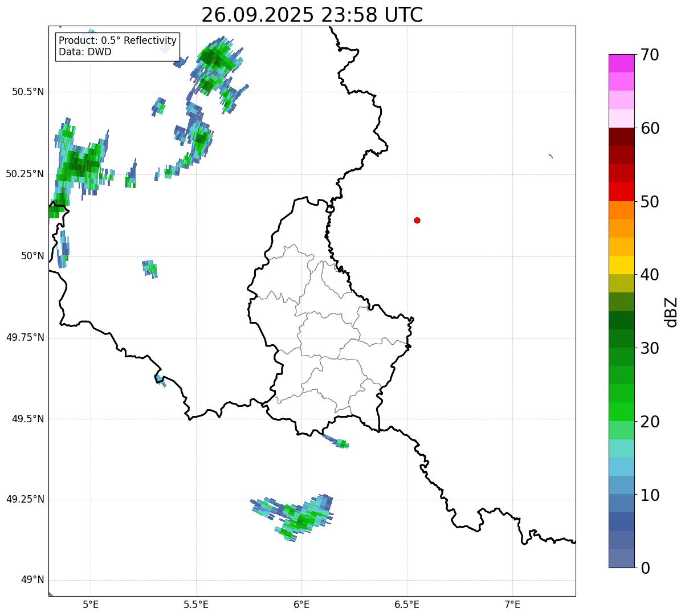Click the 50.5°N latitude tick label
Viewport: 685px width, 616px height.
(x=27, y=92)
